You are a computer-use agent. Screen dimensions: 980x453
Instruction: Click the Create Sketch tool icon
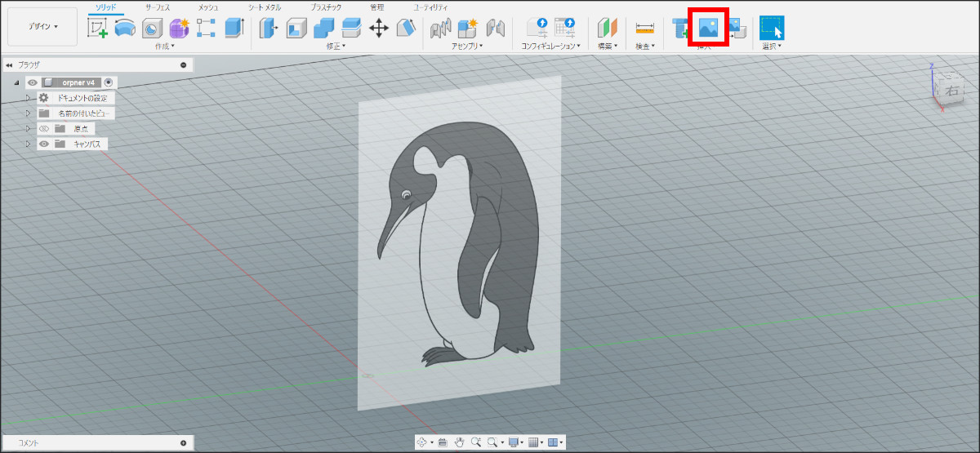tap(98, 28)
